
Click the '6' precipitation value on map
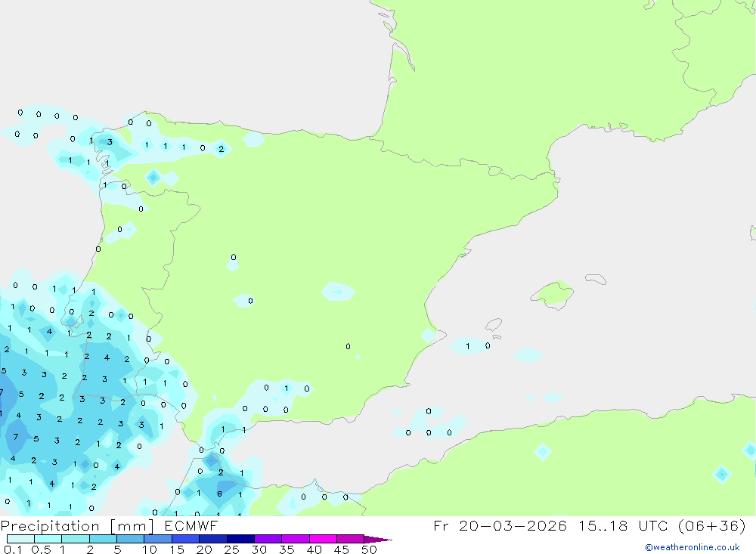219,494
